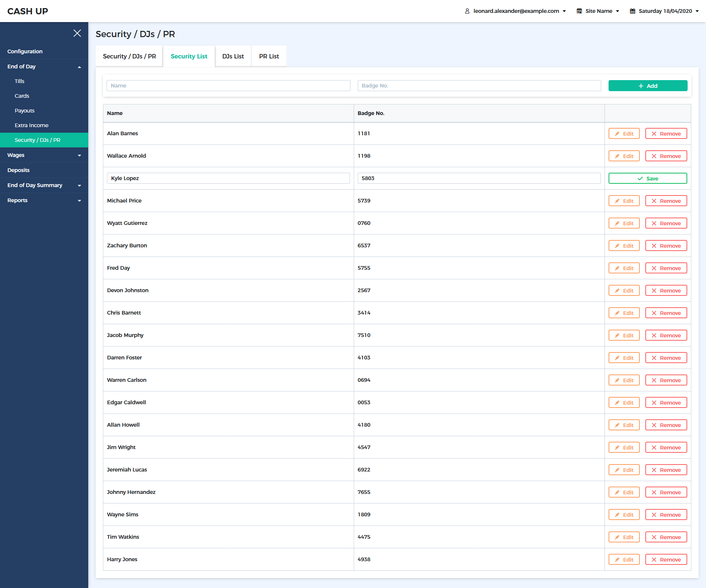The height and width of the screenshot is (588, 706).
Task: Switch to the DJs List tab
Action: click(x=233, y=56)
